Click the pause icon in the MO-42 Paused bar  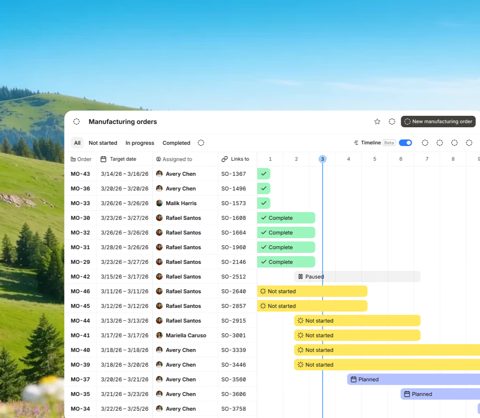point(300,276)
